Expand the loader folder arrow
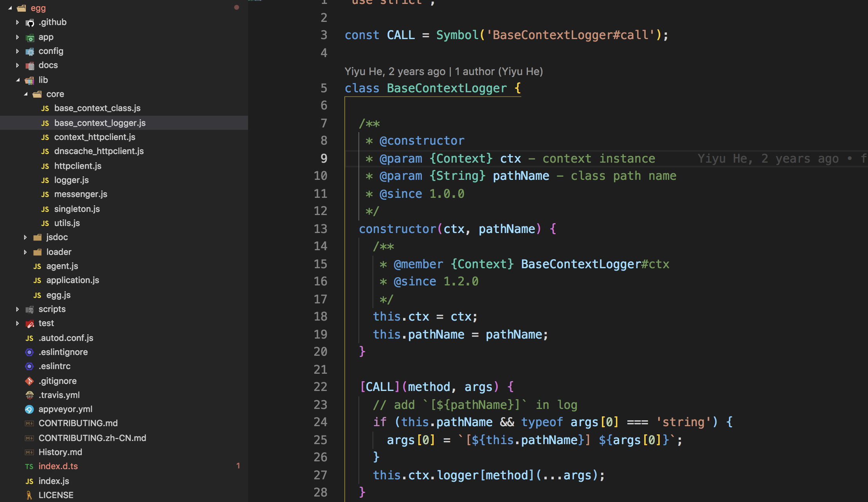This screenshot has width=868, height=502. point(25,252)
